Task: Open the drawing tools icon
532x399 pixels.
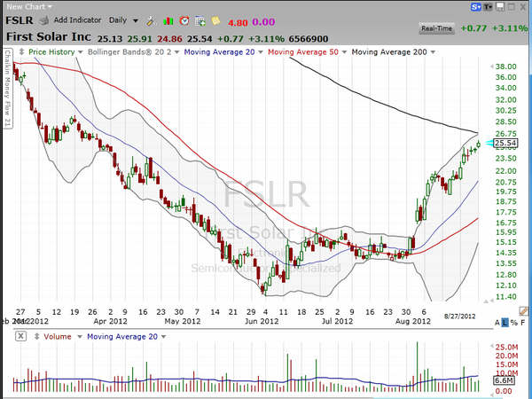Action: [x=152, y=21]
